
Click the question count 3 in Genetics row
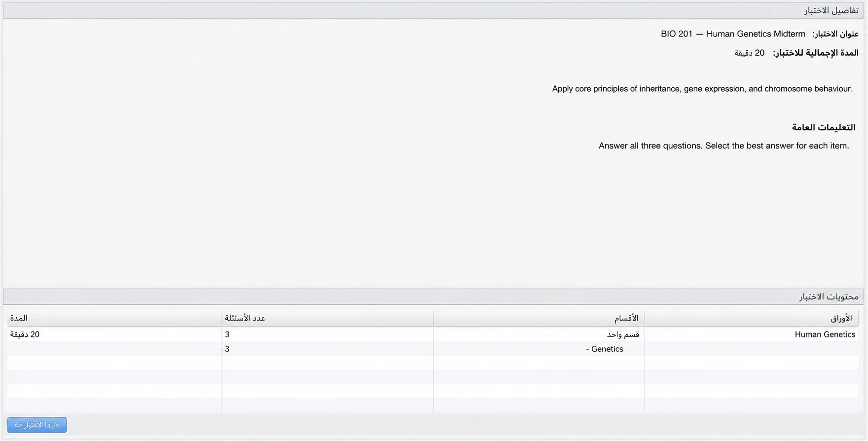pos(227,349)
